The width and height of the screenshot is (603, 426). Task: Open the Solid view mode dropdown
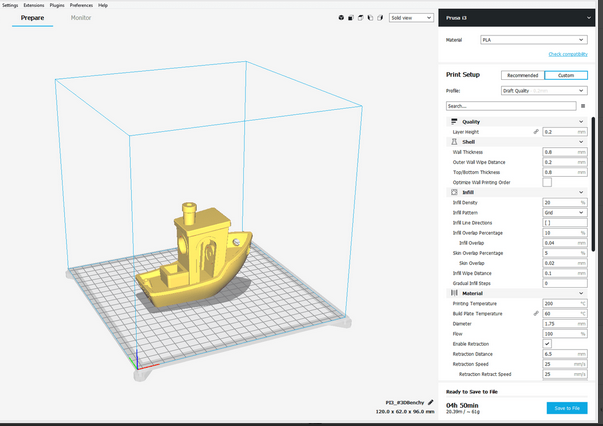(411, 18)
